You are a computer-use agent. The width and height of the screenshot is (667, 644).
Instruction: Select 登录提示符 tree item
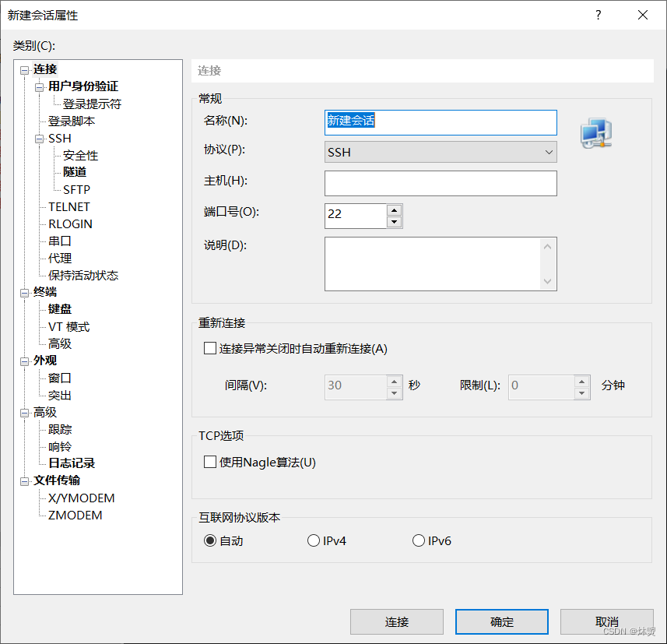(x=93, y=104)
